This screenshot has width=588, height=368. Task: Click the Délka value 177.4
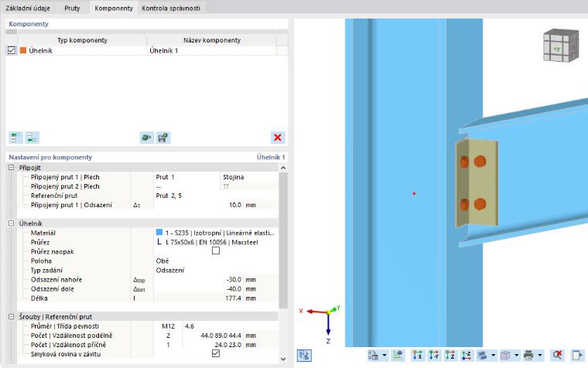point(199,298)
